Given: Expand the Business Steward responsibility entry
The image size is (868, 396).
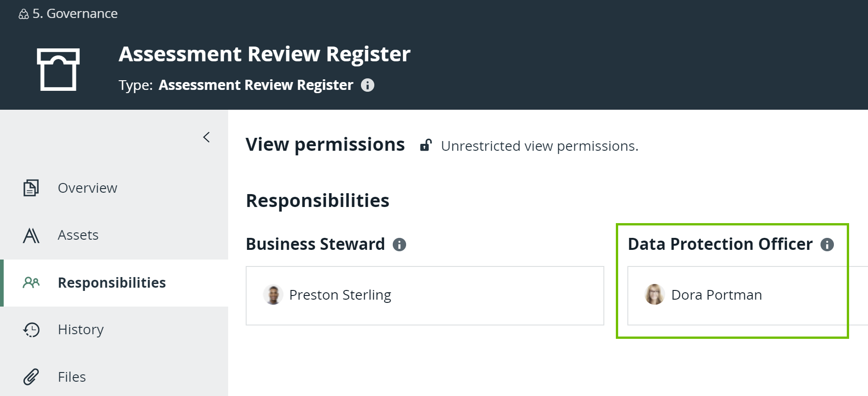Looking at the screenshot, I should 424,295.
